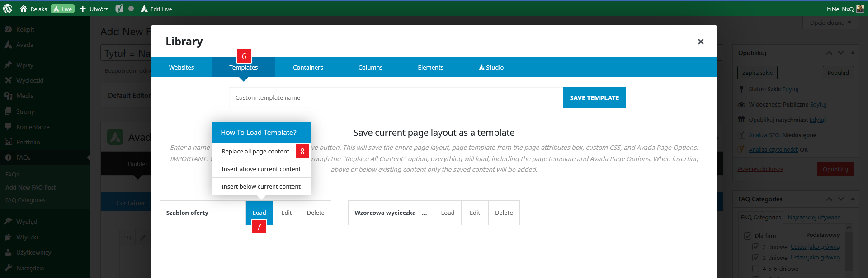Switch to the Elements tab
Image resolution: width=868 pixels, height=278 pixels.
[x=430, y=67]
